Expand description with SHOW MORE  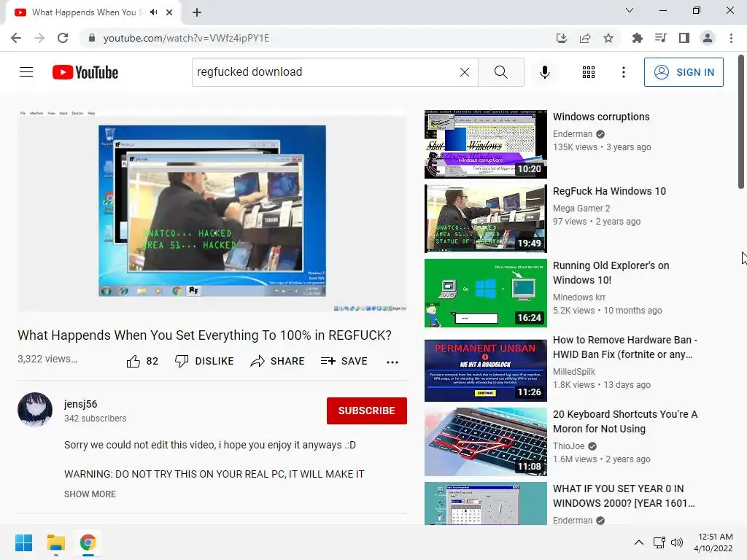click(90, 494)
